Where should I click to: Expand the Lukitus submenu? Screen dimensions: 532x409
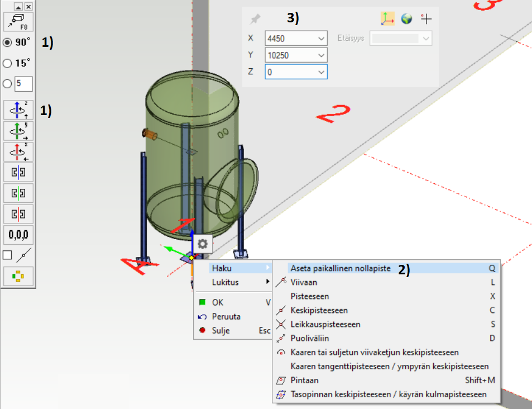[x=232, y=282]
